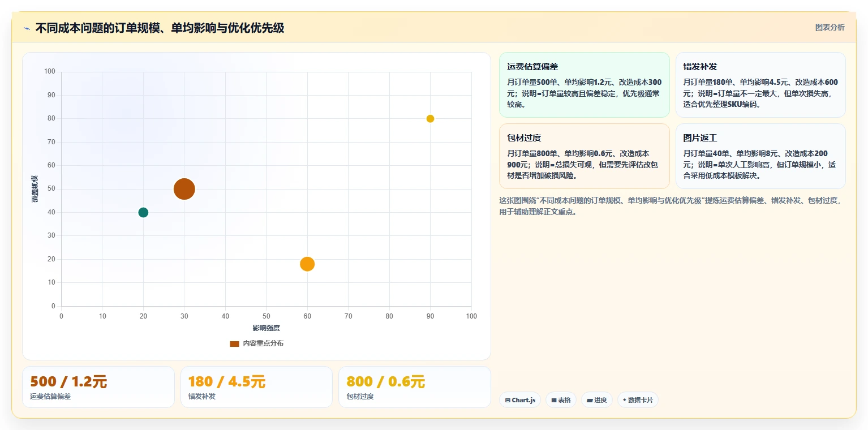Click the lightning icon beside the title
Image resolution: width=868 pixels, height=430 pixels.
[x=27, y=28]
